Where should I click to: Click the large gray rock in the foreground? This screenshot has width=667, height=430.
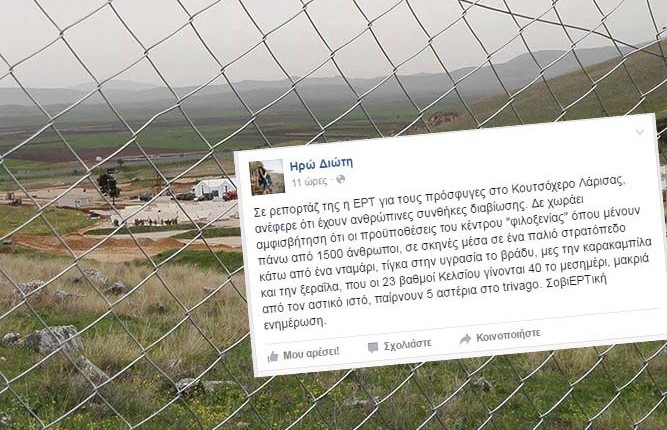[x=54, y=339]
